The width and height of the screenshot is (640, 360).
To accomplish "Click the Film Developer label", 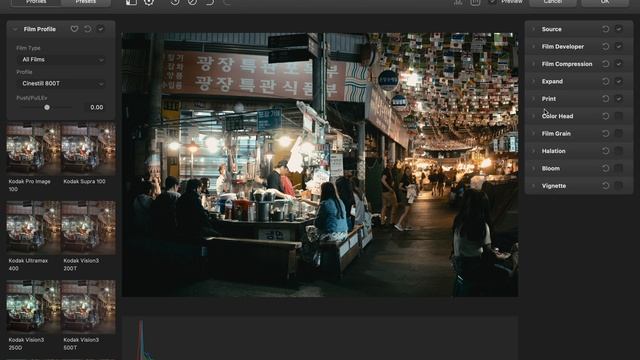I will point(562,47).
